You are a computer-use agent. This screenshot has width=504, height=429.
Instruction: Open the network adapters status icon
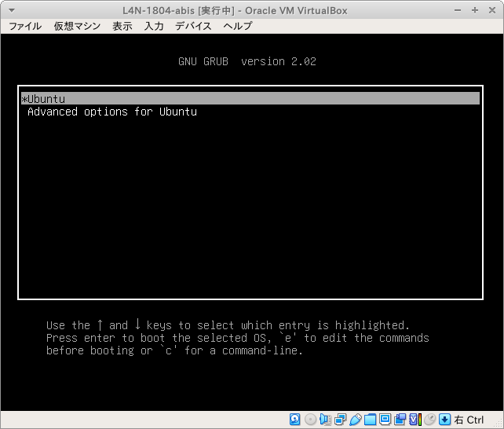pyautogui.click(x=340, y=420)
